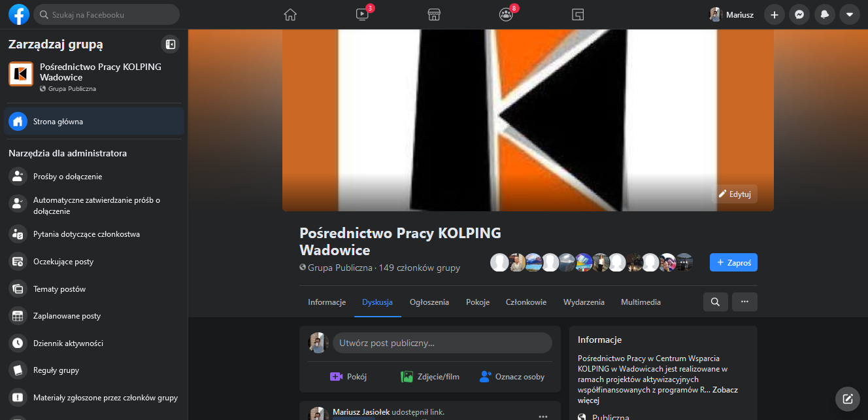Open Messenger from the top bar

click(799, 14)
